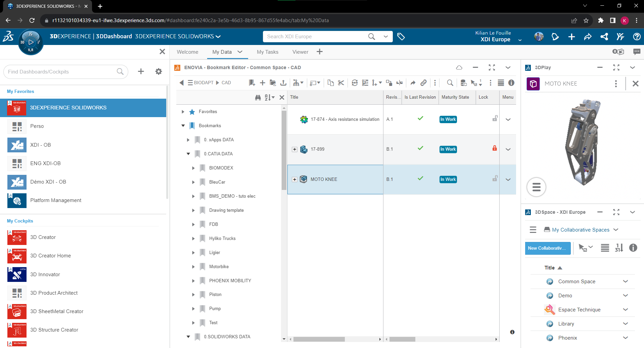
Task: Click the copy icon in Bookmark toolbar
Action: [x=331, y=83]
